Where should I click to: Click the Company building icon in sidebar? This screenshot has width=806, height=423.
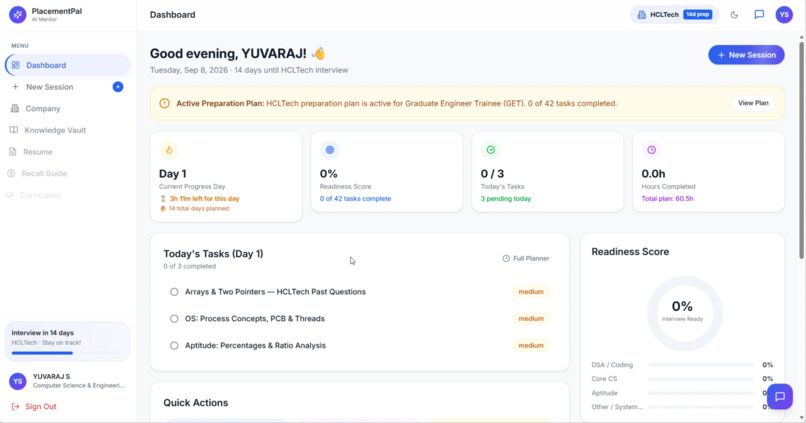click(15, 108)
